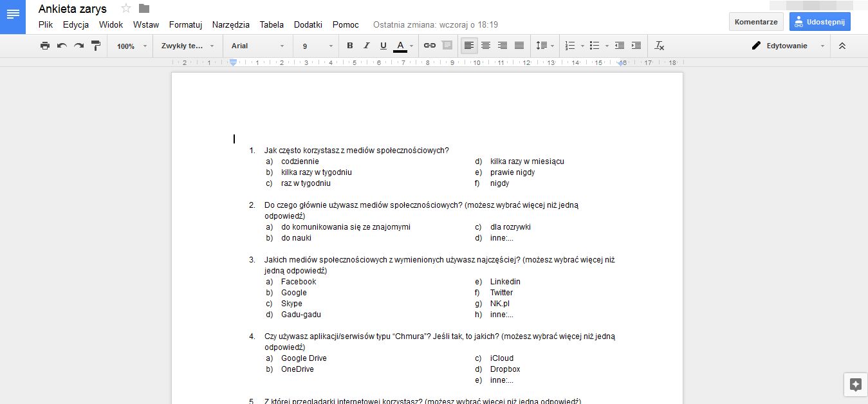
Task: Open the Wstaw menu
Action: 146,24
